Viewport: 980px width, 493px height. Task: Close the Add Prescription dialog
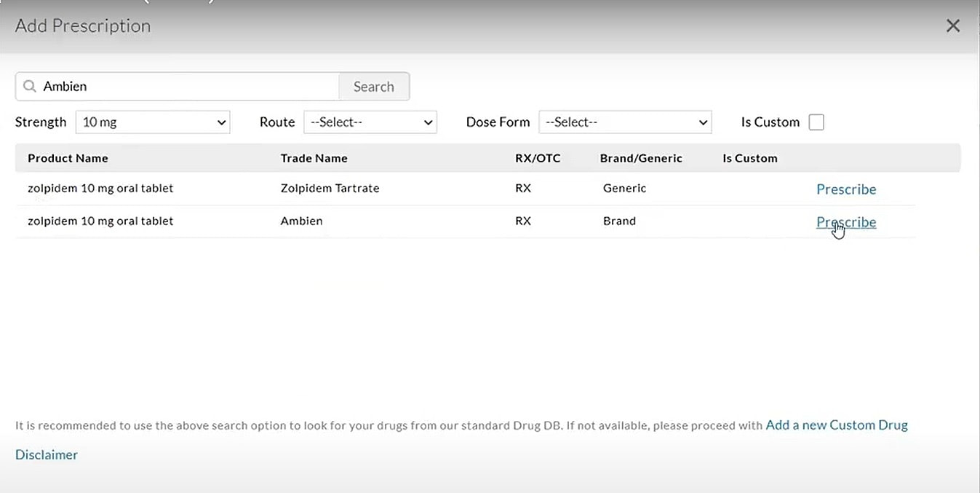[x=953, y=25]
